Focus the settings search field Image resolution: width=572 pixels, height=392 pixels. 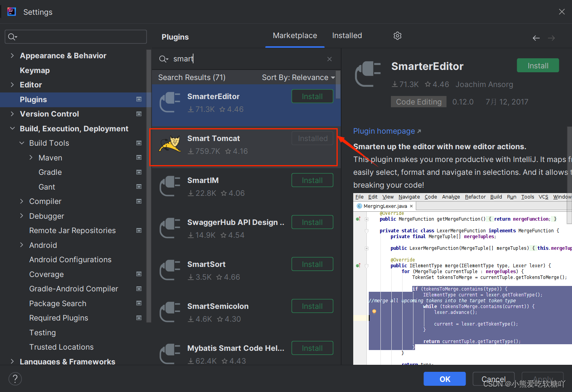(76, 37)
